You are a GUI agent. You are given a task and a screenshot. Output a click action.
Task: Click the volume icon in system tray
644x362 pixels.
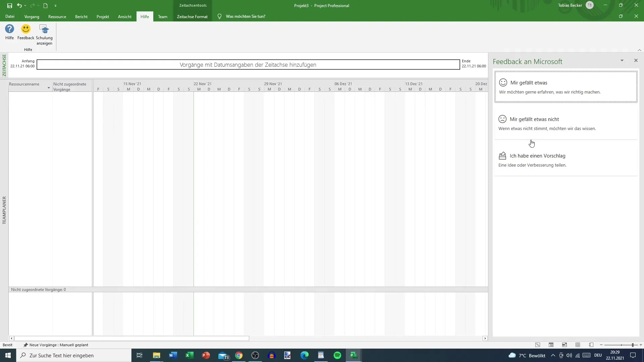click(569, 355)
